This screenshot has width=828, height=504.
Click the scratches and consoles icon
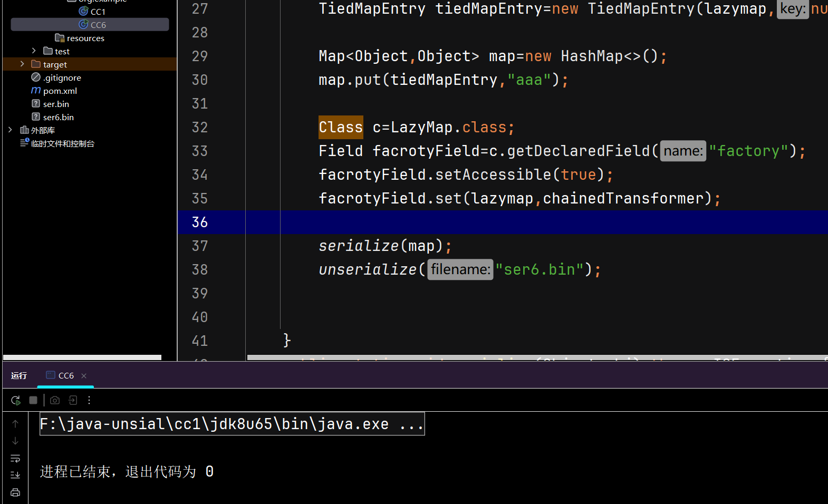(x=24, y=143)
